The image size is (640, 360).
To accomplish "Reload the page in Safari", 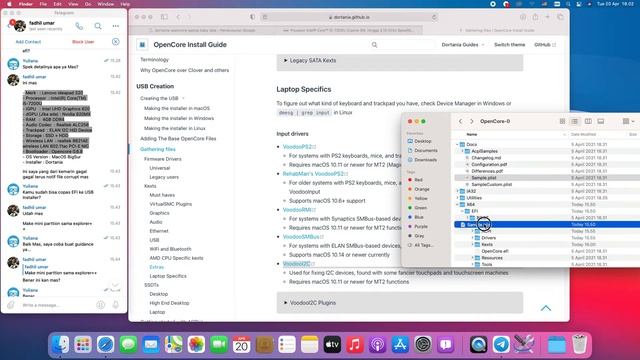I will point(434,17).
